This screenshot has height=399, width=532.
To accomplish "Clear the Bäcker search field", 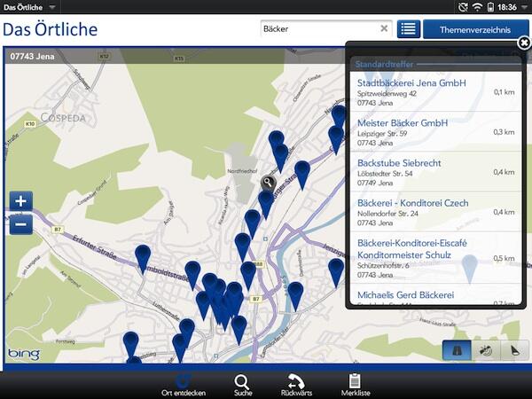I will point(384,28).
